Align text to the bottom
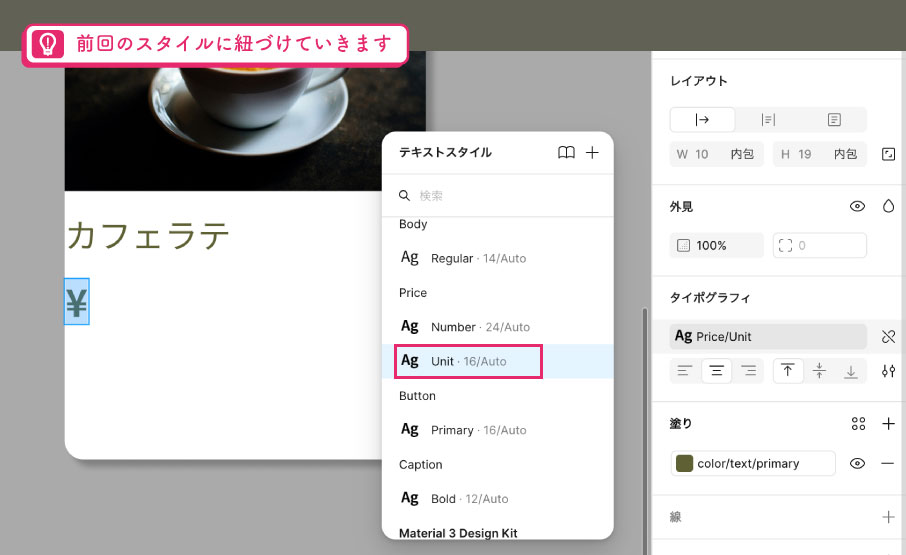The image size is (906, 555). coord(851,371)
